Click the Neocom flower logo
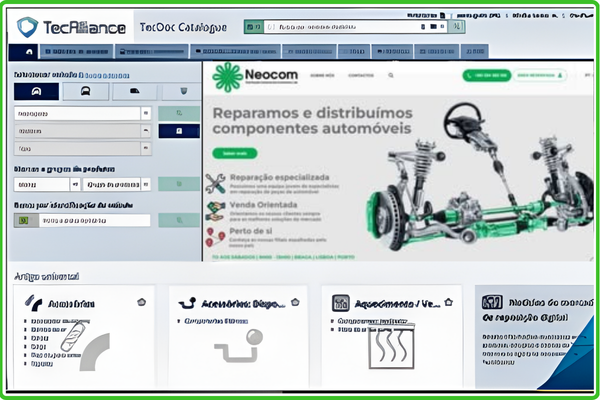 (228, 77)
